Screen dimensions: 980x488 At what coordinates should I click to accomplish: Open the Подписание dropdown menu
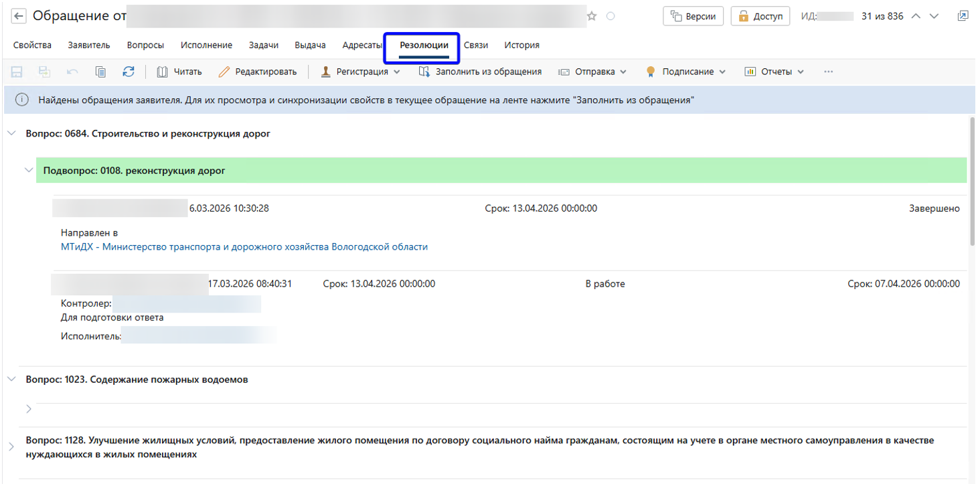click(x=685, y=72)
